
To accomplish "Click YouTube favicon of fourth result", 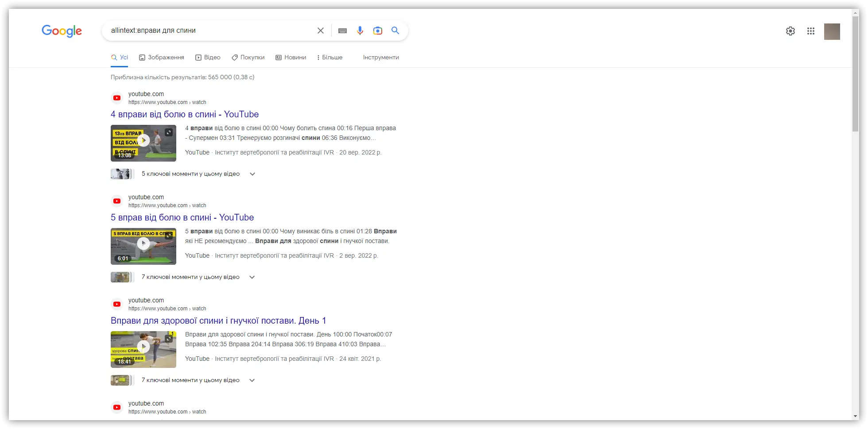I will point(117,407).
